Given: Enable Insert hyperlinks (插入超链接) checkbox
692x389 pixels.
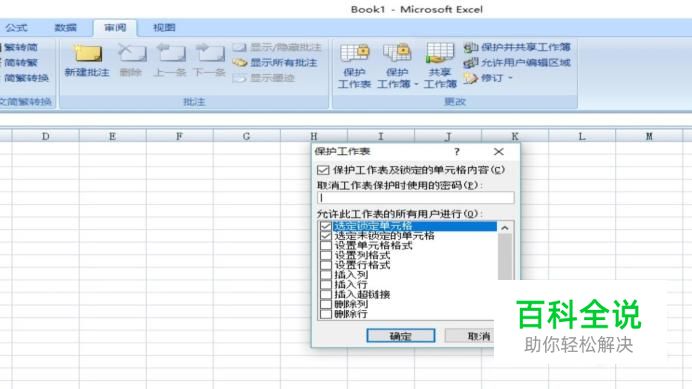Looking at the screenshot, I should coord(326,295).
